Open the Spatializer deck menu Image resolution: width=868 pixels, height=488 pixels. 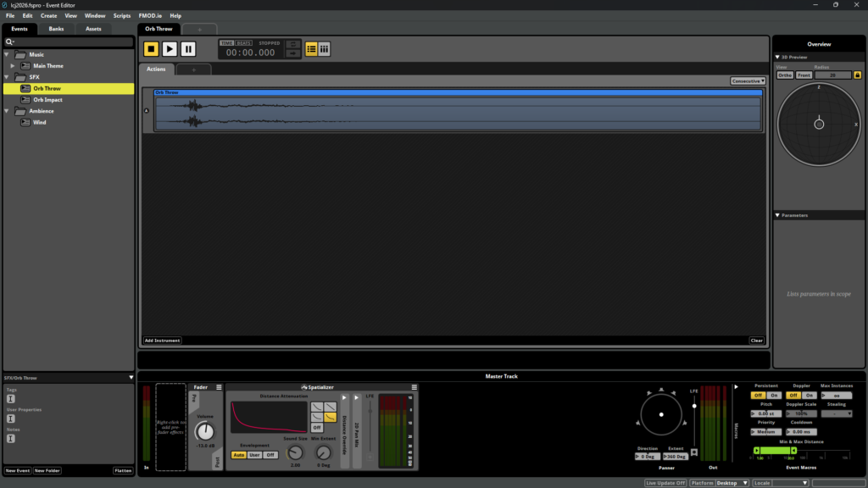415,387
